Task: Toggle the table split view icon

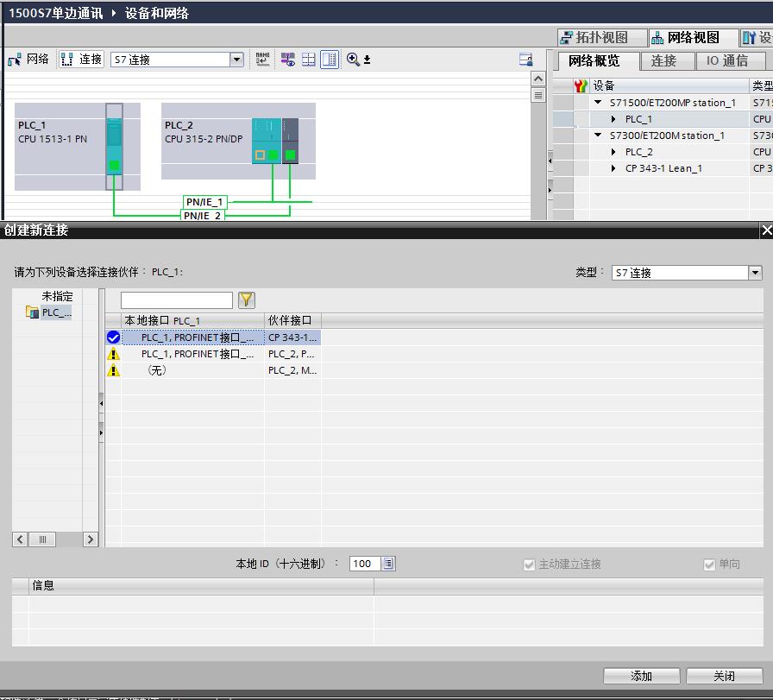Action: pyautogui.click(x=330, y=60)
